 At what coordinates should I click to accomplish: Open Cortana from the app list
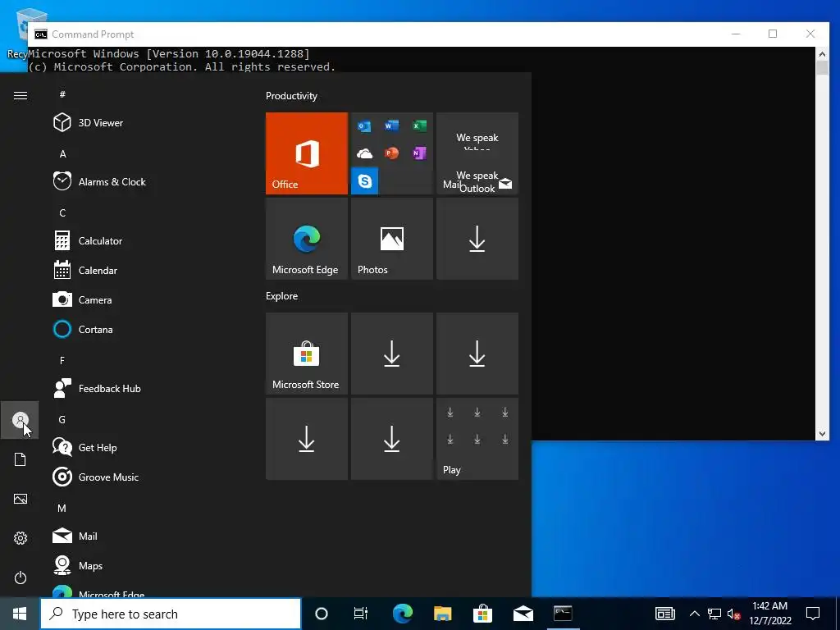(144, 330)
